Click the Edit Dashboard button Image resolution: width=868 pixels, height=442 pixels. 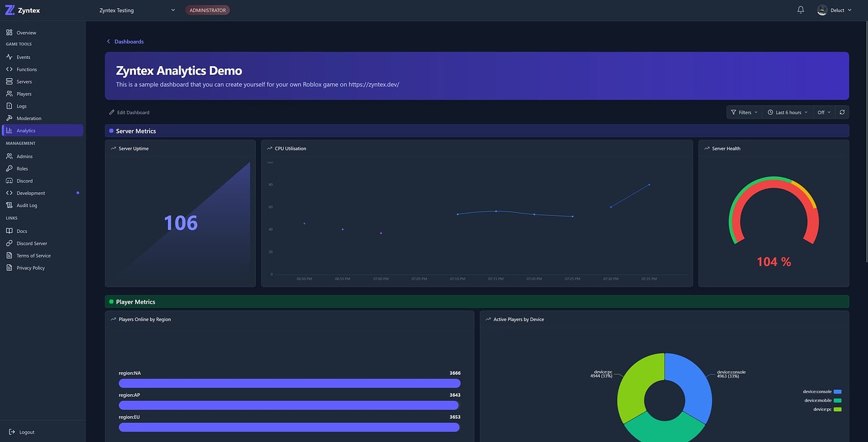[x=130, y=111]
